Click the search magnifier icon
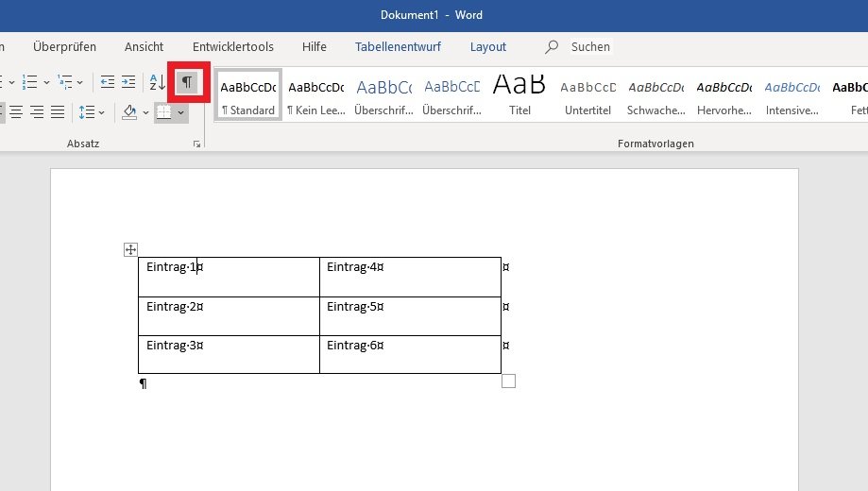 [x=552, y=47]
